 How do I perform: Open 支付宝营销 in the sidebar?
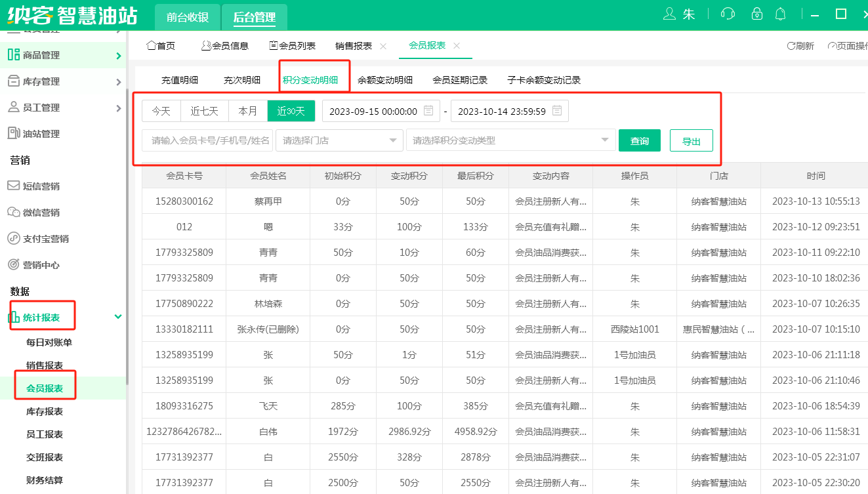pyautogui.click(x=45, y=239)
